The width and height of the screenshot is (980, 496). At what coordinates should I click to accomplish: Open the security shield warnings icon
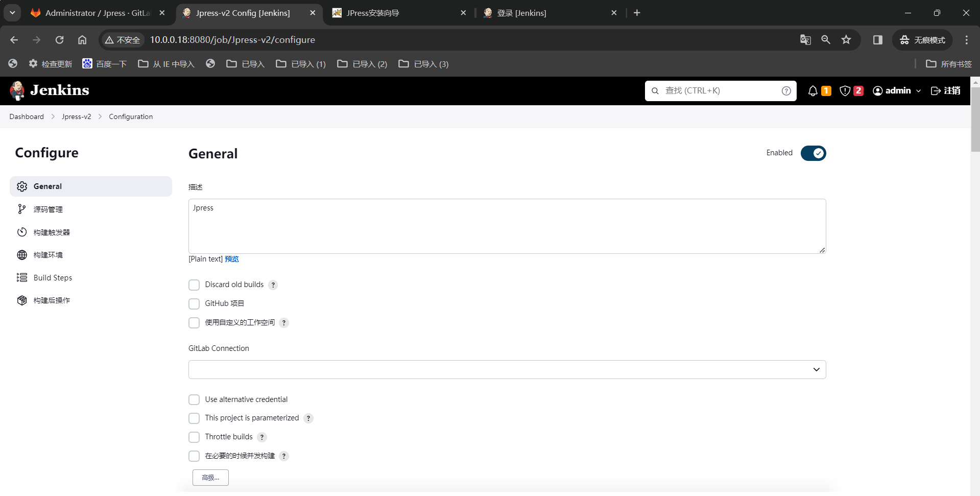click(845, 91)
